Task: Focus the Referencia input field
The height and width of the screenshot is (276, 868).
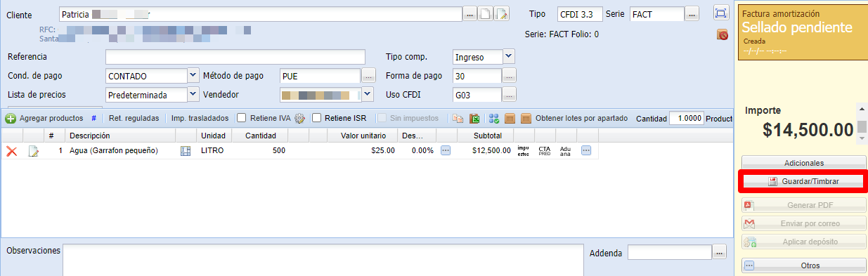Action: coord(235,57)
